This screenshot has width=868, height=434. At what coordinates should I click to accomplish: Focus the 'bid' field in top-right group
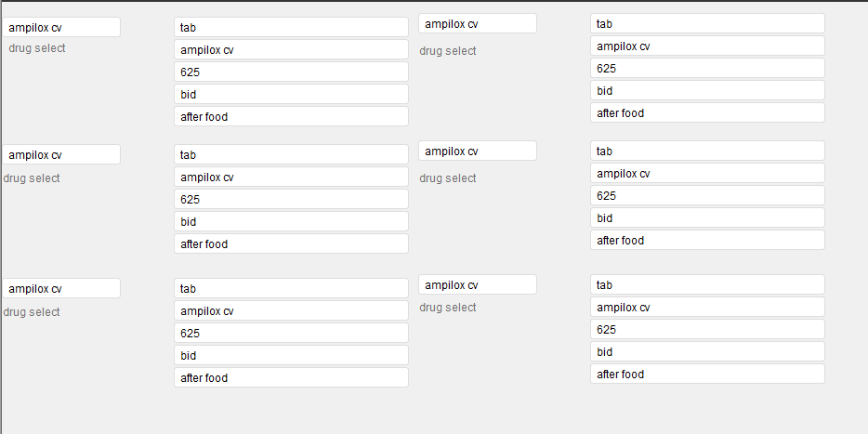[707, 91]
